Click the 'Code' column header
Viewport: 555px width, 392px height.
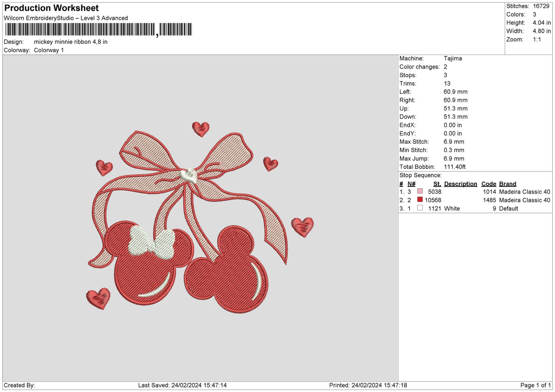488,184
